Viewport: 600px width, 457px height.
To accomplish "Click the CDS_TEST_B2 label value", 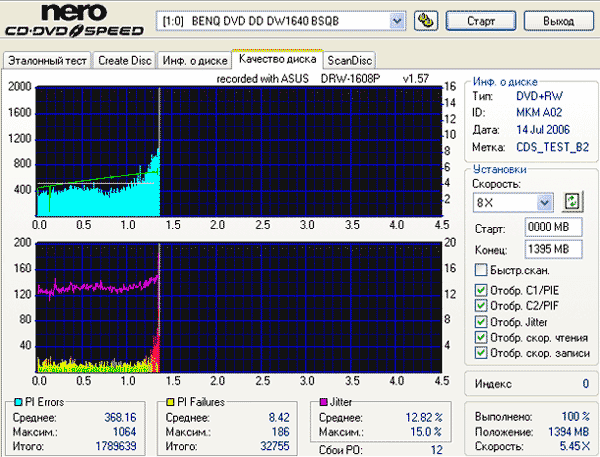I will click(x=552, y=147).
